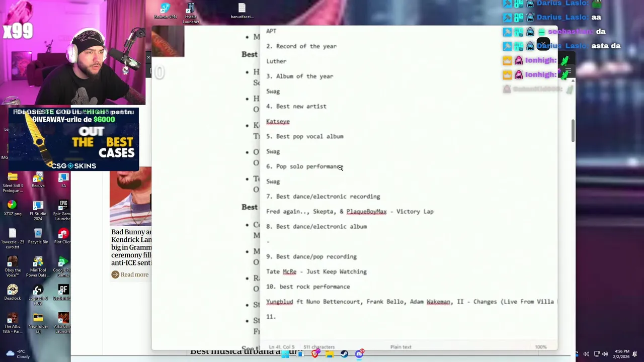The image size is (644, 362).
Task: Launch Recuva from the desktop
Action: 38,180
